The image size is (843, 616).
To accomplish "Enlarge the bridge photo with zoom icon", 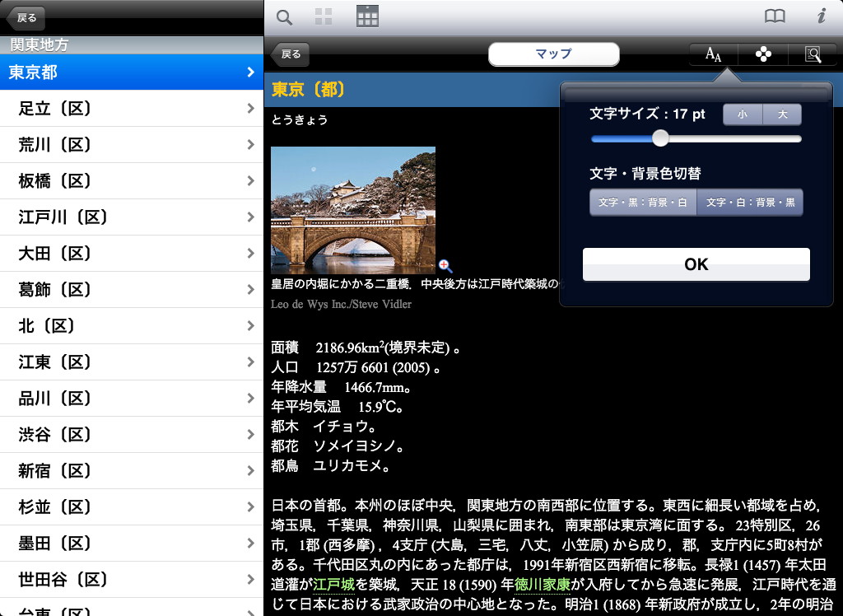I will (445, 265).
